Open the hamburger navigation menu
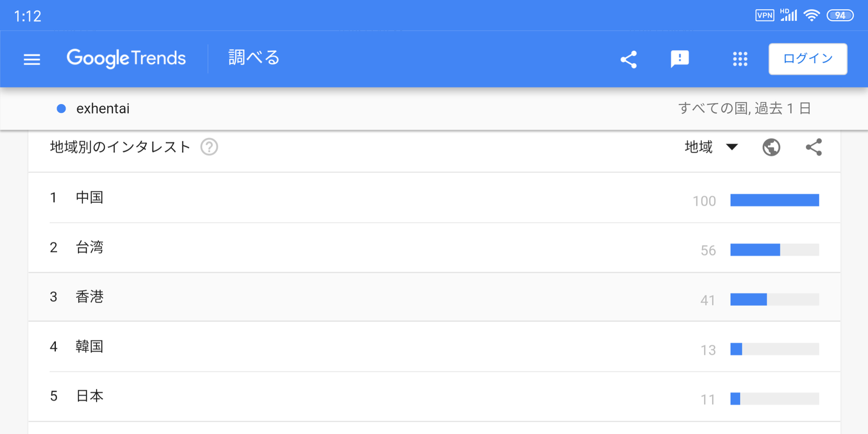The height and width of the screenshot is (434, 868). (x=32, y=59)
